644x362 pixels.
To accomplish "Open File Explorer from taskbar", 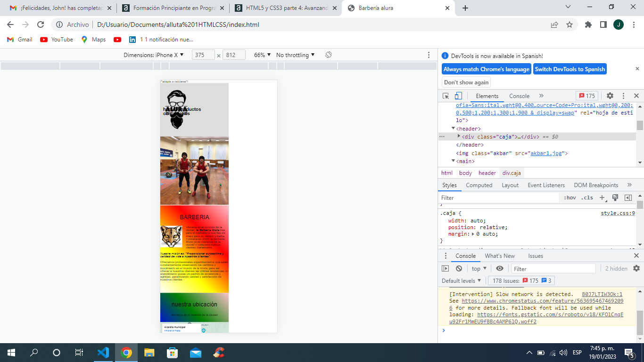I will [x=149, y=353].
